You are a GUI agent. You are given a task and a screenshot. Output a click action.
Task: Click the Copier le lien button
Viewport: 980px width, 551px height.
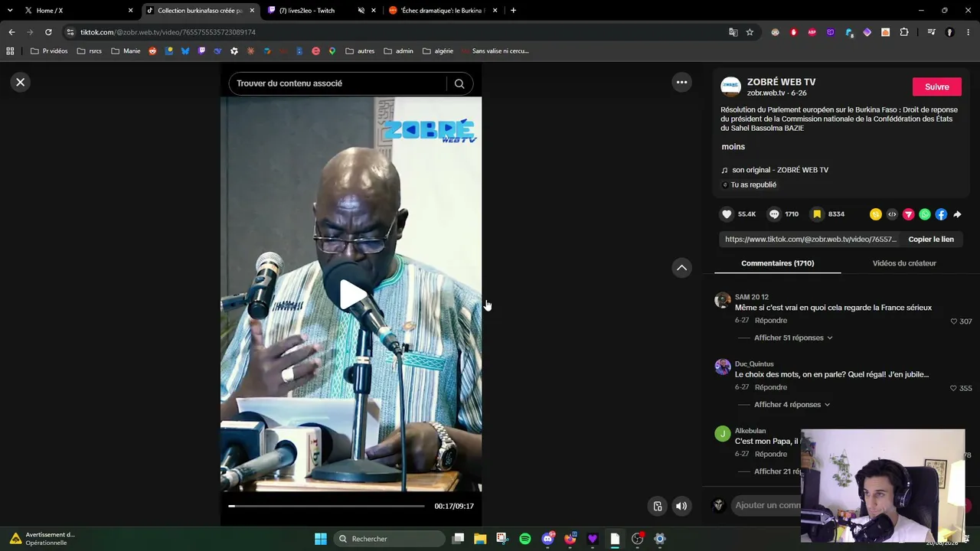(931, 240)
